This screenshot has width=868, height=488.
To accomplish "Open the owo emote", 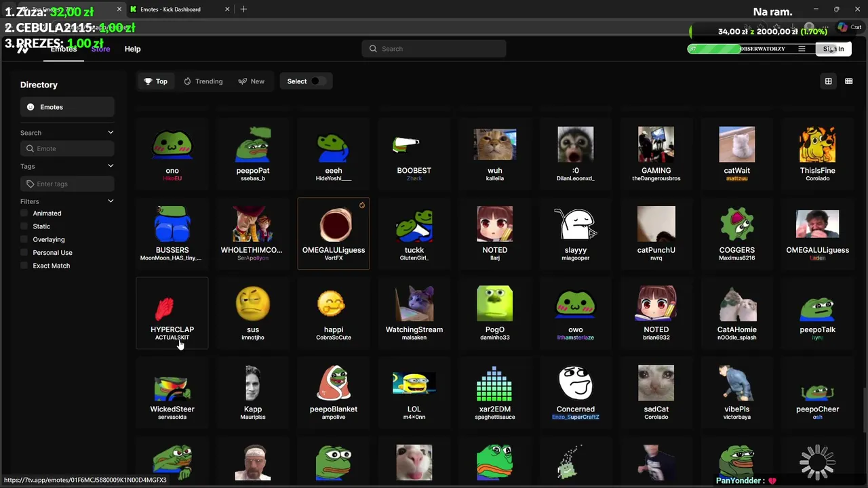I will coord(576,312).
